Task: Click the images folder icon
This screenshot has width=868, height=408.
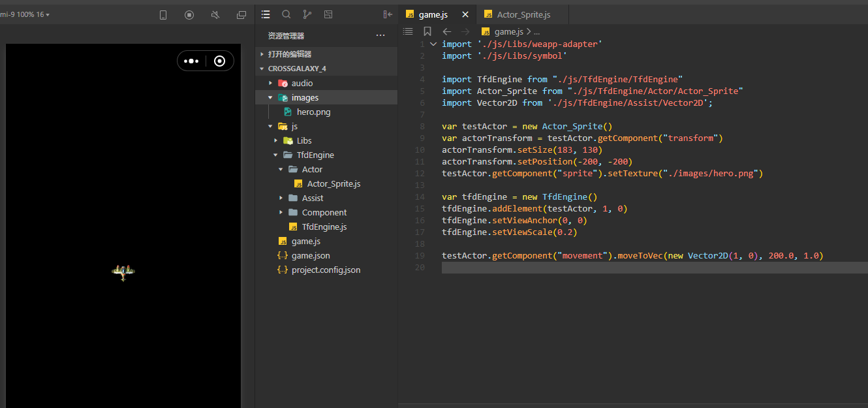Action: click(283, 97)
